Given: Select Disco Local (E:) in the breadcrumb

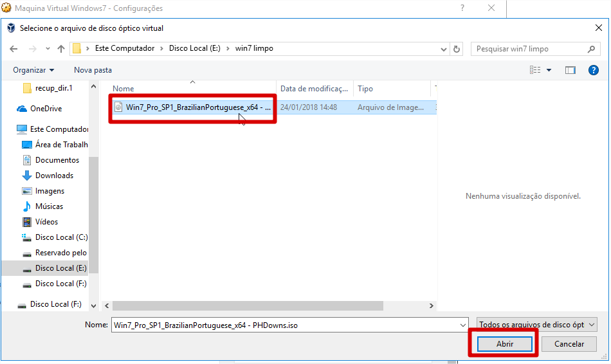Looking at the screenshot, I should tap(194, 48).
